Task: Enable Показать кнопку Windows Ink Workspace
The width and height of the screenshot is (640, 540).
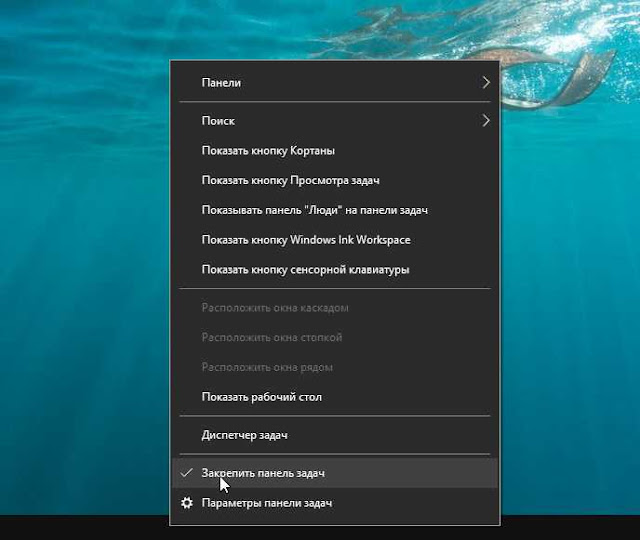Action: click(334, 240)
